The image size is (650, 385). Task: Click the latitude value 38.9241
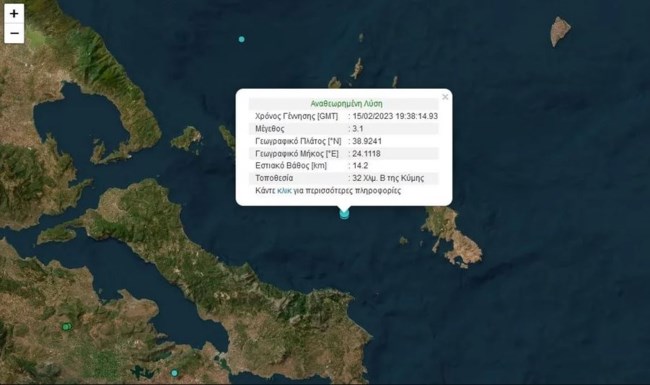(x=367, y=141)
